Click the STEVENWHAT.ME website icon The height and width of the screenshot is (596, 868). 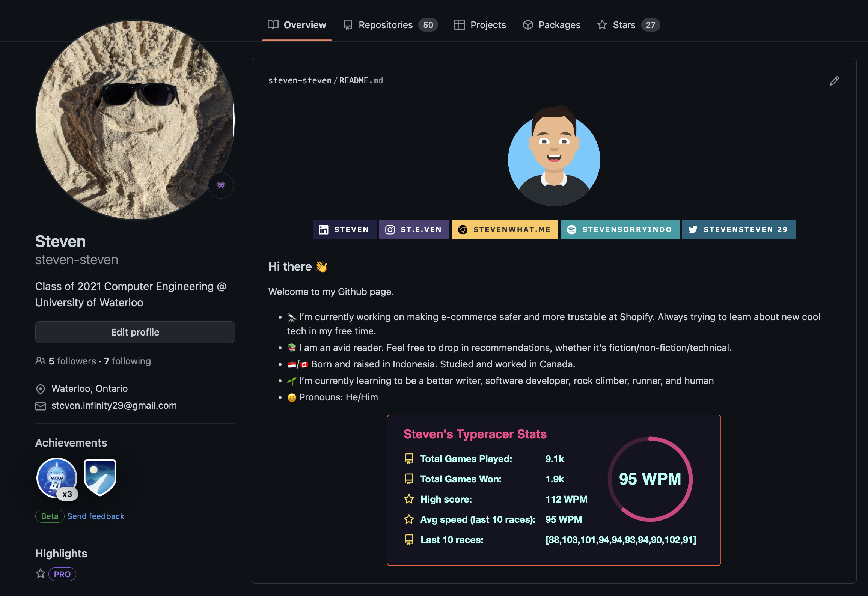click(464, 229)
